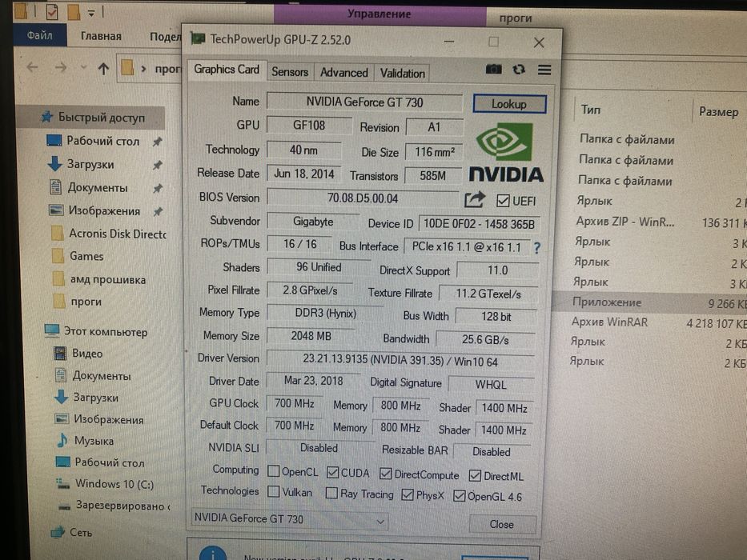Open the GPU selection dropdown GT 730
The image size is (747, 560).
(289, 519)
